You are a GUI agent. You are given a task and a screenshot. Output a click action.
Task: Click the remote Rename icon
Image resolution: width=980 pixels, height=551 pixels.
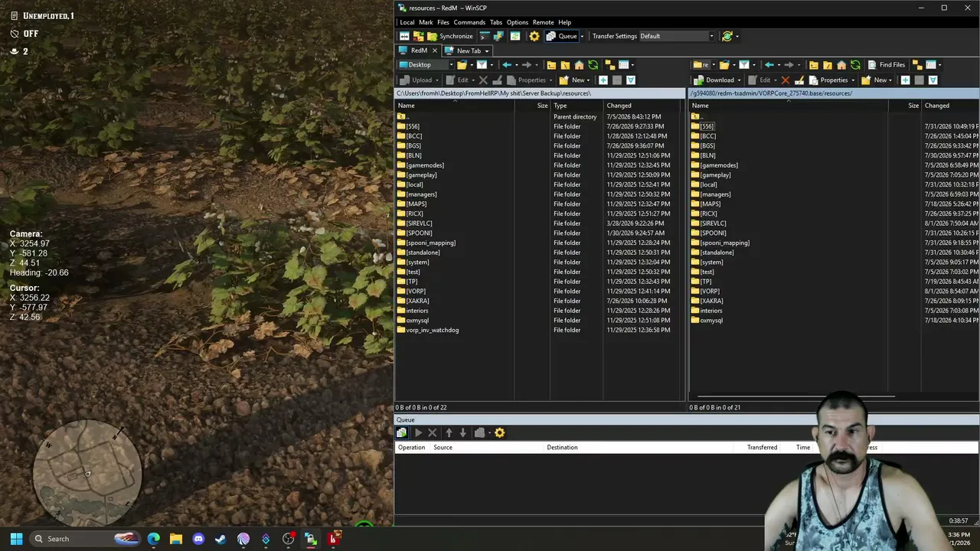click(799, 80)
